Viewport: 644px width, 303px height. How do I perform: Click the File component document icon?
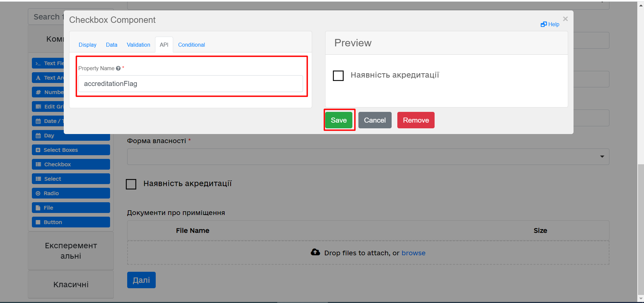pos(38,208)
